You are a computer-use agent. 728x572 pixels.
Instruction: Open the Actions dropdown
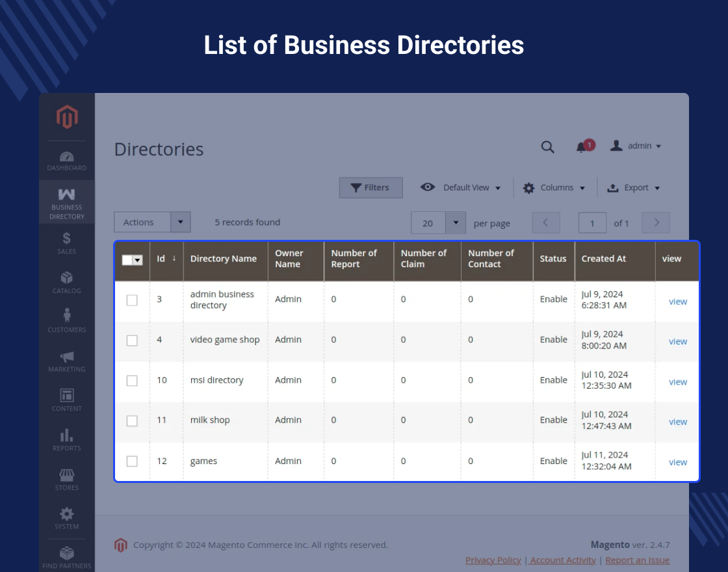click(x=152, y=222)
